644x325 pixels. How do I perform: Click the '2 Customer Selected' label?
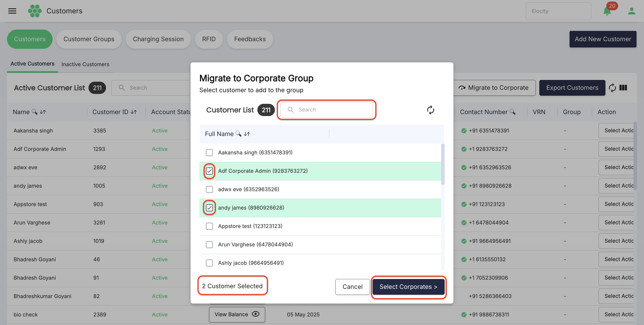(x=232, y=286)
